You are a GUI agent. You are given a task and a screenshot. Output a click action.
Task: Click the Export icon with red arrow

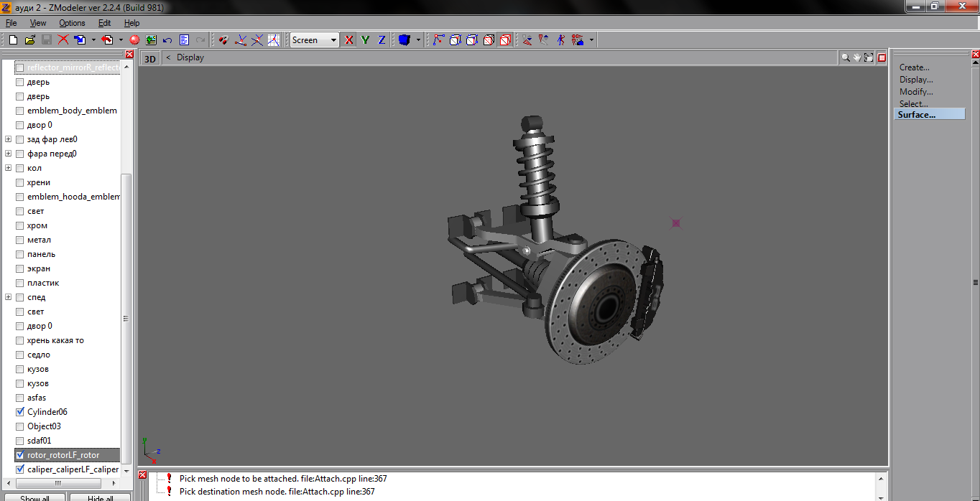tap(108, 40)
